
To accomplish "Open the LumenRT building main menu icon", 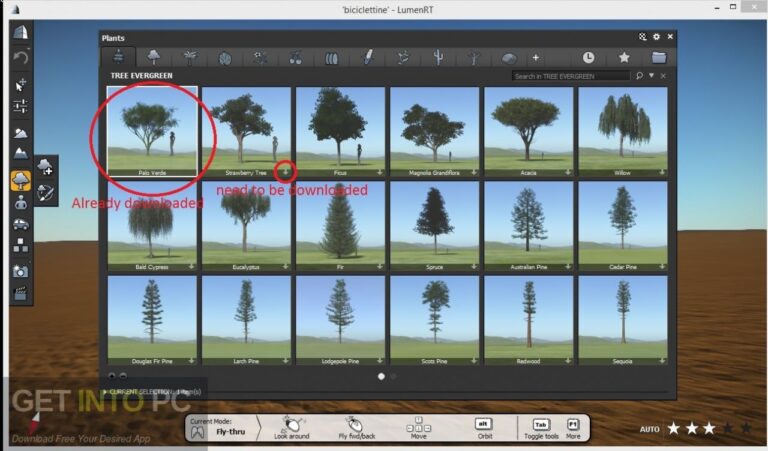I will (x=21, y=32).
